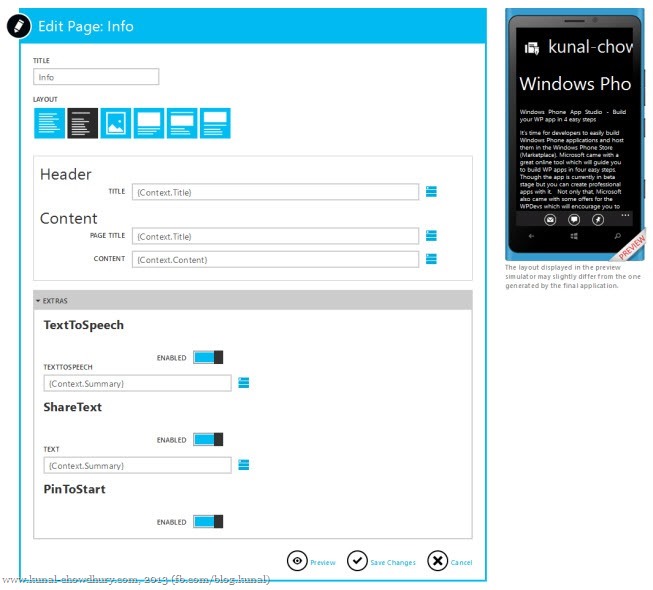Screen dimensions: 653x590
Task: Tap the mail icon in phone preview
Action: coord(549,219)
